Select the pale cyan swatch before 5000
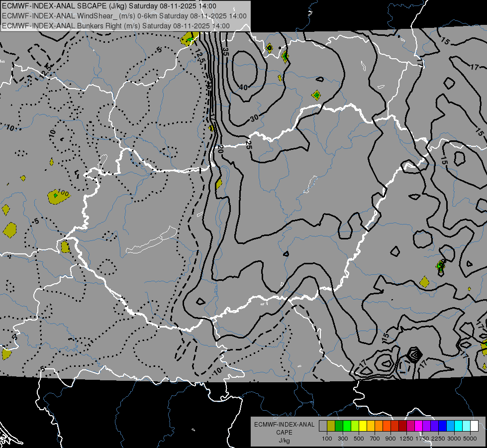The image size is (487, 448). 467,426
